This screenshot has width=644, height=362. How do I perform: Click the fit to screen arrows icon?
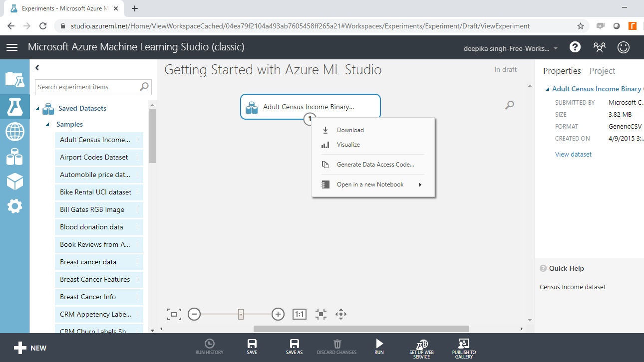point(321,314)
